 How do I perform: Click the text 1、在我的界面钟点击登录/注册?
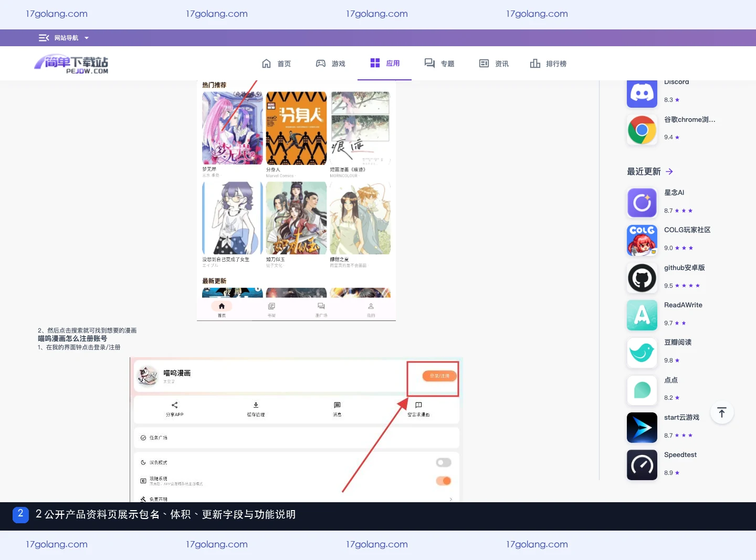point(79,347)
